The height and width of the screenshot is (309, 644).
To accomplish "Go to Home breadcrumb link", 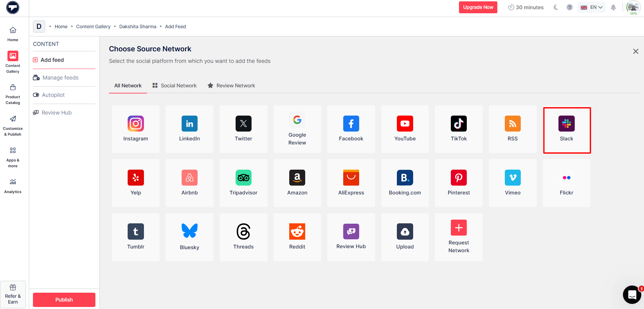I will click(x=61, y=27).
